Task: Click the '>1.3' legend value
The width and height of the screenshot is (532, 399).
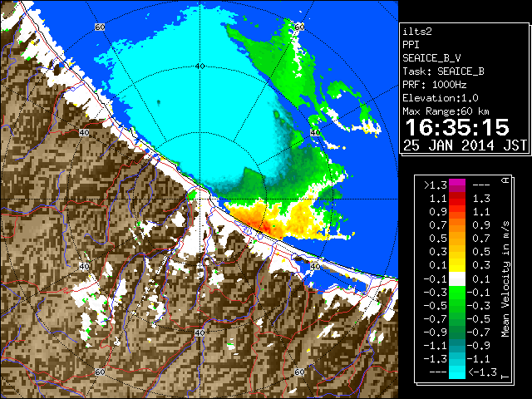Action: pos(436,185)
